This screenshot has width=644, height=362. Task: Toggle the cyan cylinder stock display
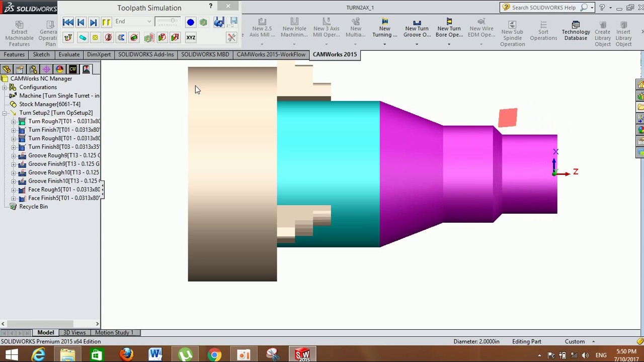(82, 38)
